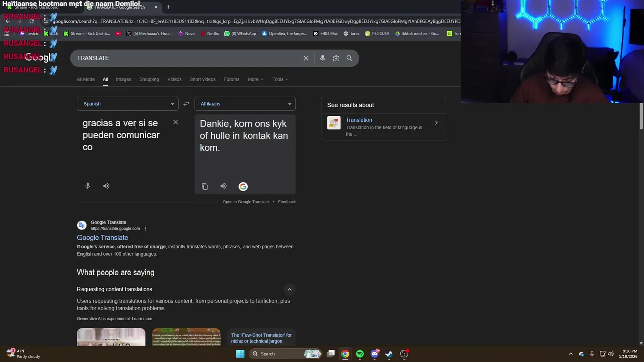Open the weather widget showing 47°F
This screenshot has height=362, width=644.
pyautogui.click(x=23, y=354)
